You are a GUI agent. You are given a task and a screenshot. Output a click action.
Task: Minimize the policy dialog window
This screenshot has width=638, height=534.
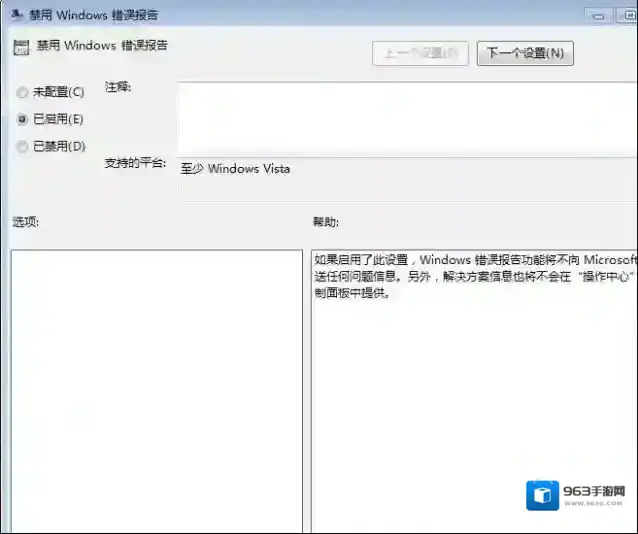tap(598, 16)
